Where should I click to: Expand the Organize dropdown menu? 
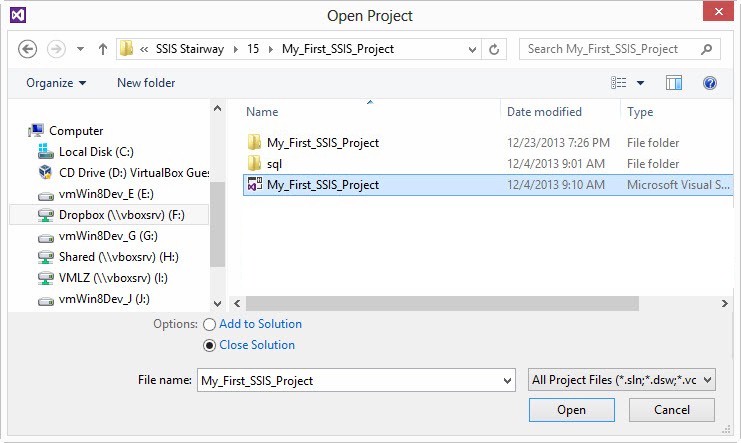click(56, 83)
